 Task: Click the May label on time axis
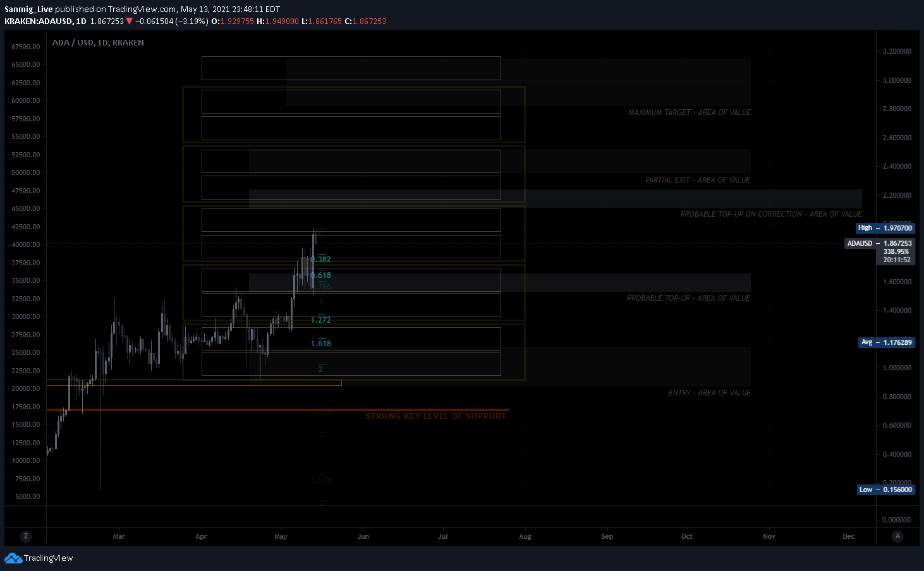[281, 536]
